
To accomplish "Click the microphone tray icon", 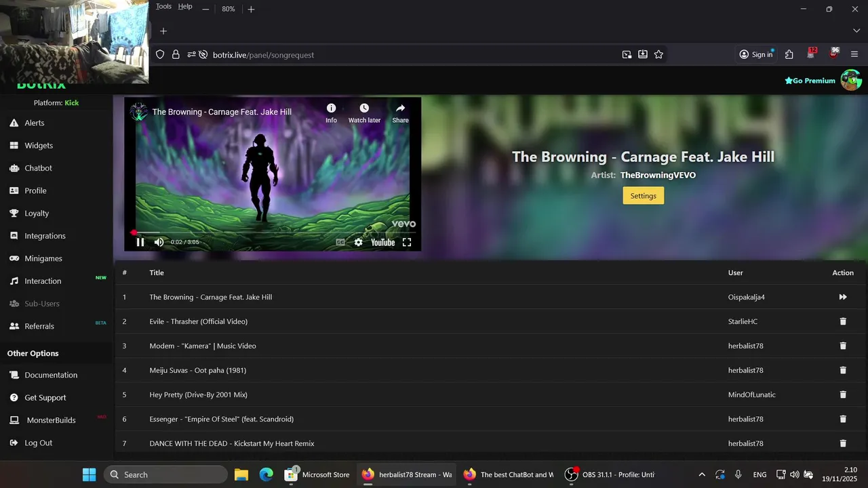I will pos(738,474).
